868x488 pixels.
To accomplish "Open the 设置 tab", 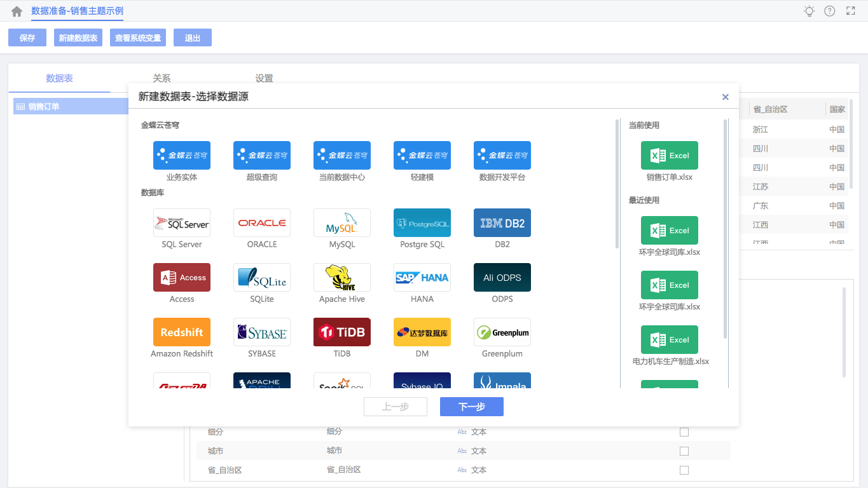I will tap(264, 78).
